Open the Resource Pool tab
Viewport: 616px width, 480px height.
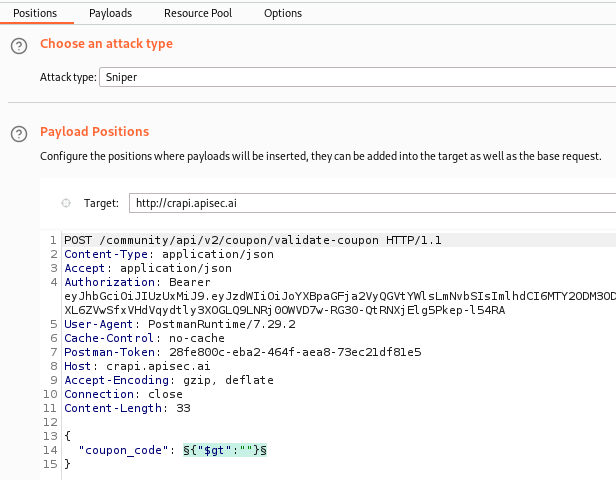198,13
